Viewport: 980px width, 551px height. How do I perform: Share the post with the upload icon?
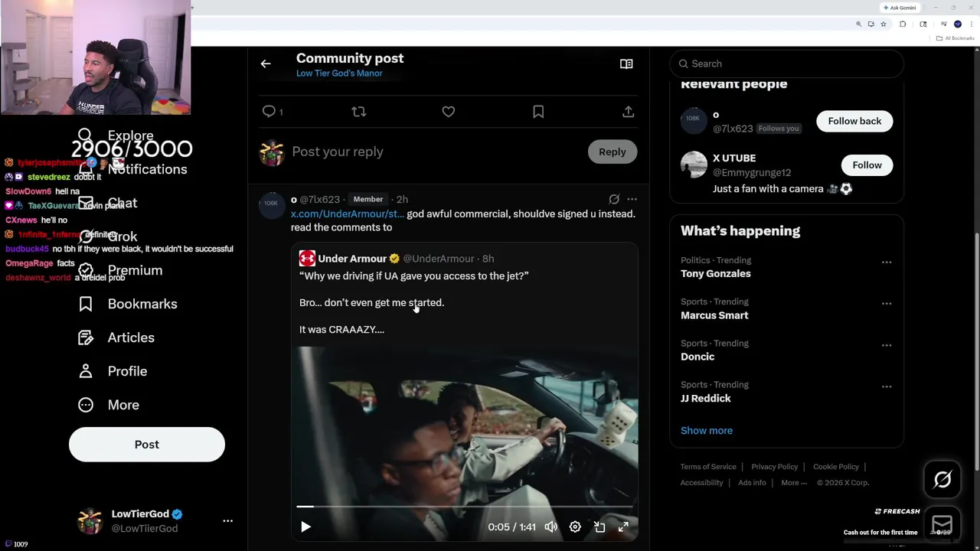click(x=628, y=112)
